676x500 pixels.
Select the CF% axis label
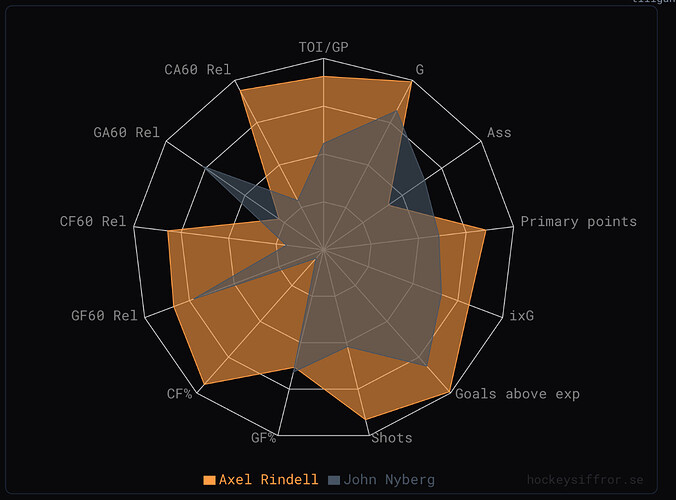coord(179,394)
